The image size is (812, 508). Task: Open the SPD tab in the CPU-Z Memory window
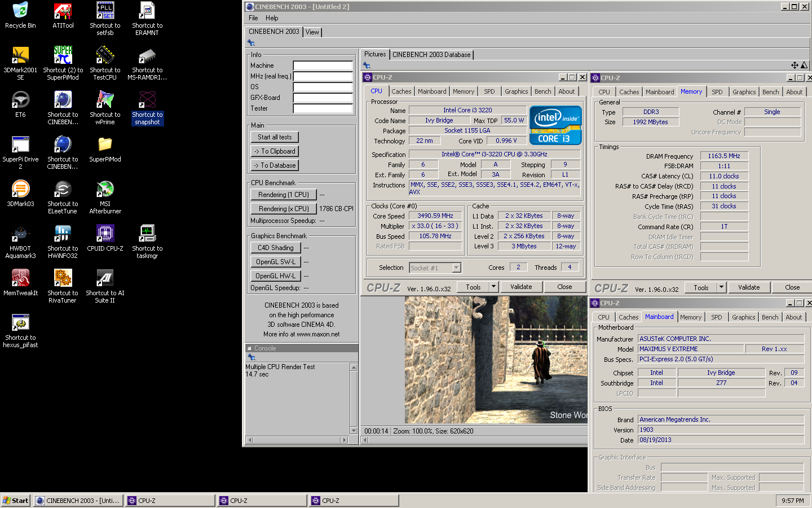[717, 92]
